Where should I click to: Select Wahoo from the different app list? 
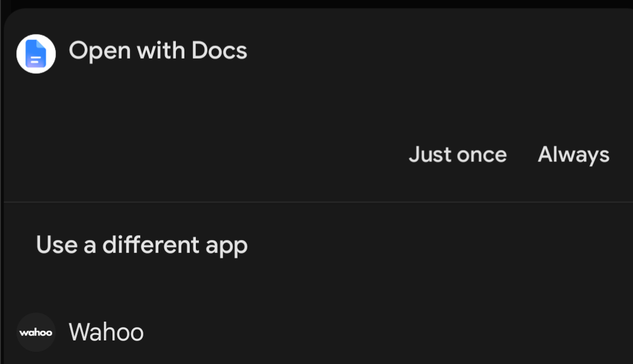pyautogui.click(x=316, y=332)
